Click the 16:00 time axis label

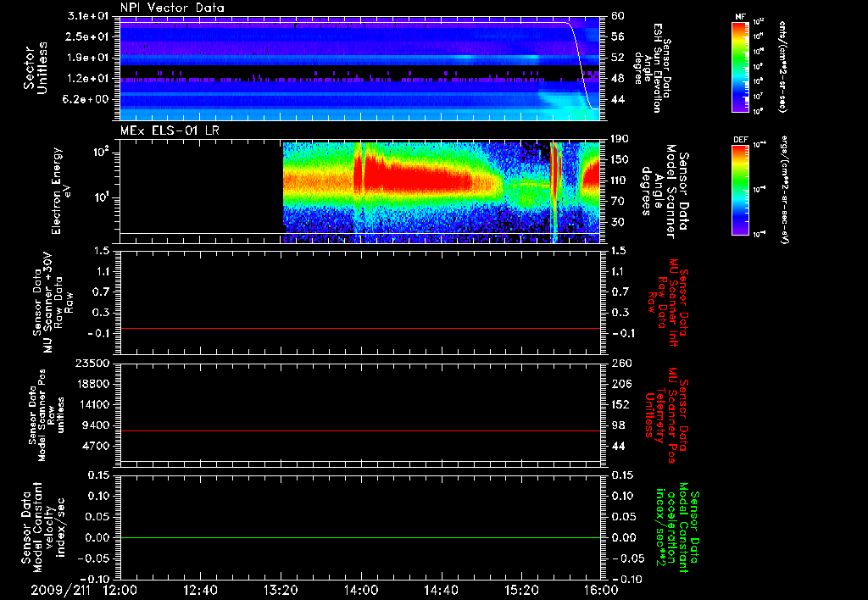click(601, 590)
